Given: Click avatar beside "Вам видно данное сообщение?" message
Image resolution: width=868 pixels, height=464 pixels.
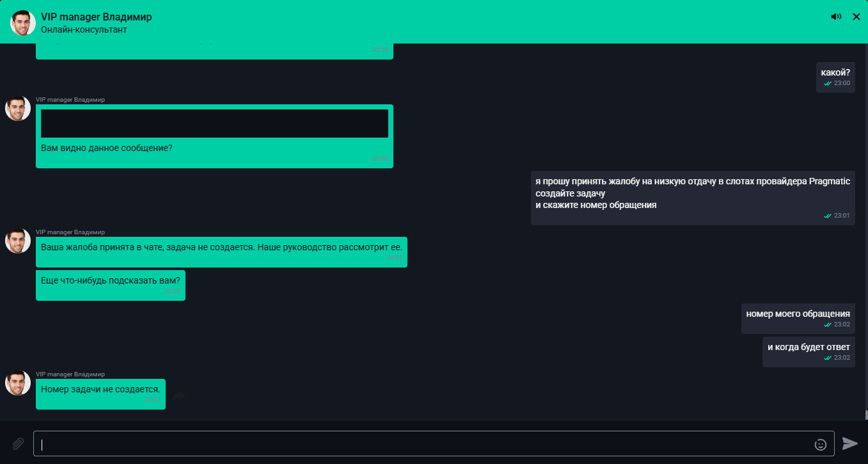Looking at the screenshot, I should (18, 109).
